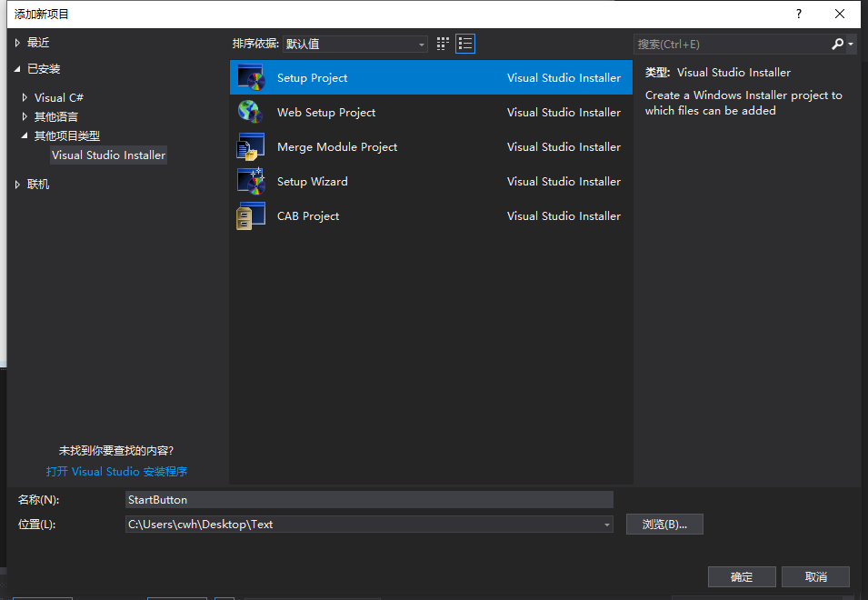The width and height of the screenshot is (868, 600).
Task: Switch to small icons grid view
Action: (443, 44)
